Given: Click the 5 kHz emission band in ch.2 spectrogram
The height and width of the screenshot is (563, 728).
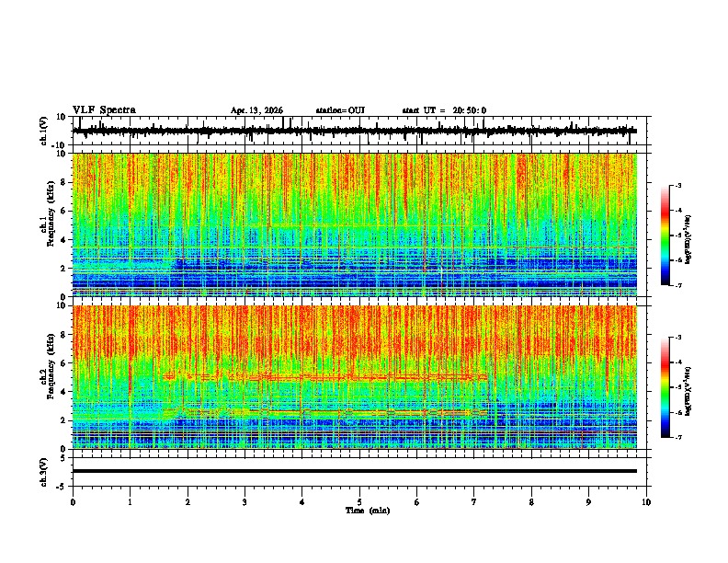Looking at the screenshot, I should [x=325, y=377].
